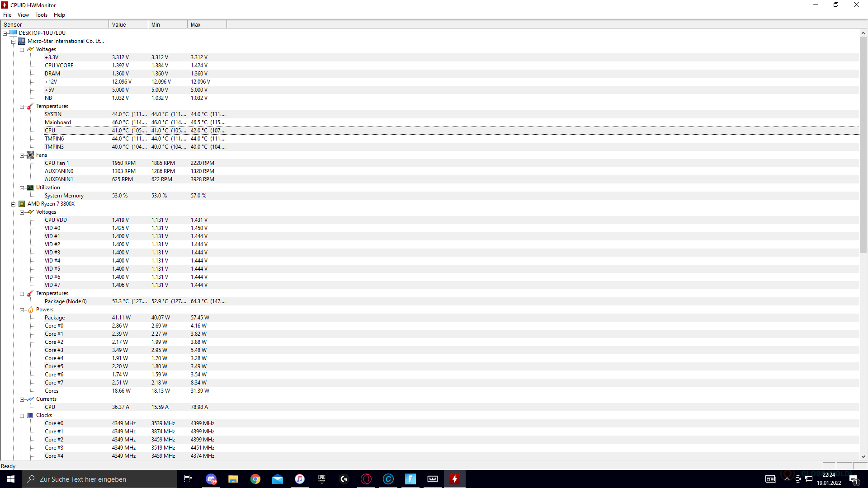Click the DESKTOP-1UU7LDU computer icon
The width and height of the screenshot is (868, 488).
click(x=13, y=33)
